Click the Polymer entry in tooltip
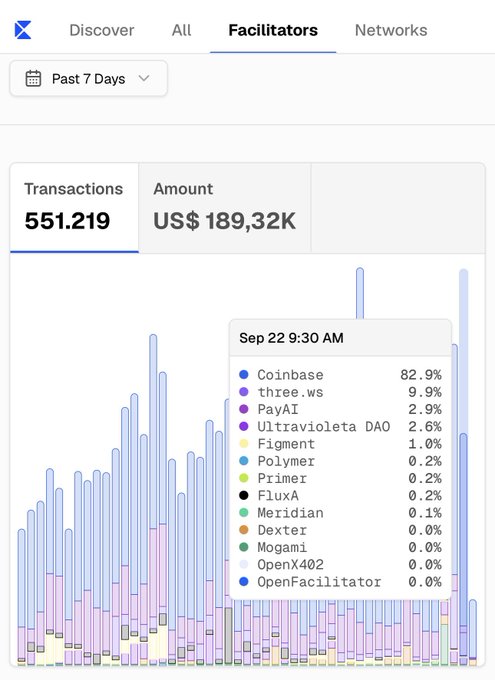The height and width of the screenshot is (680, 495). [x=341, y=461]
